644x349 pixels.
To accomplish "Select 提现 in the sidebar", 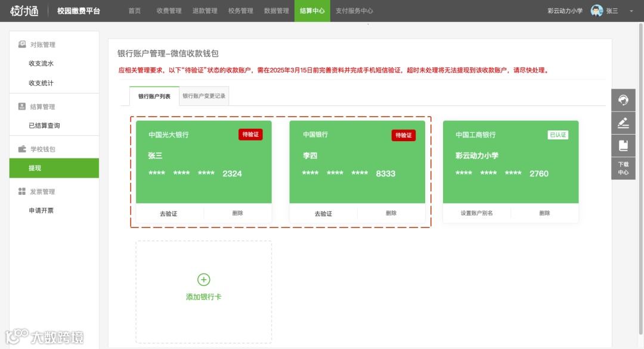I will [x=54, y=168].
